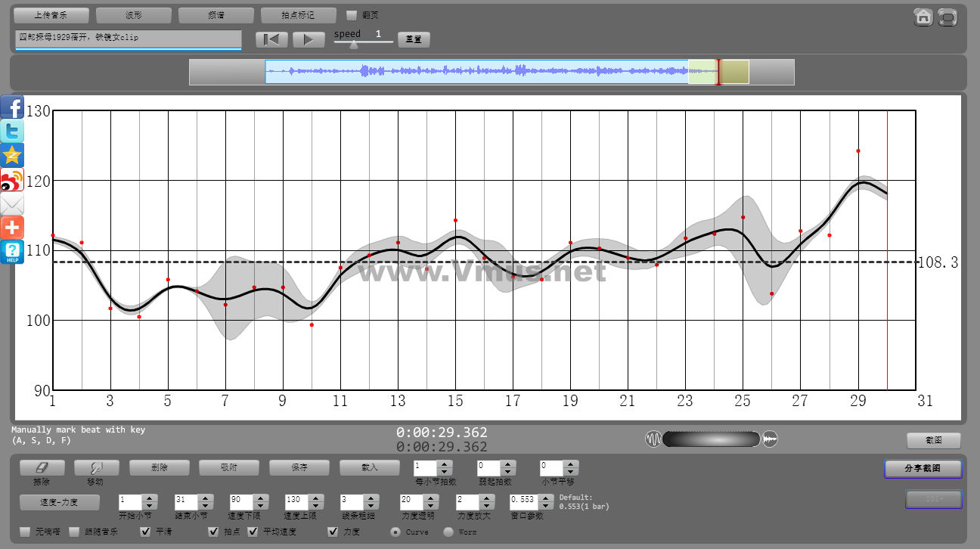Increase 每小节拍数 beats per bar value
This screenshot has width=980, height=549.
click(x=445, y=464)
